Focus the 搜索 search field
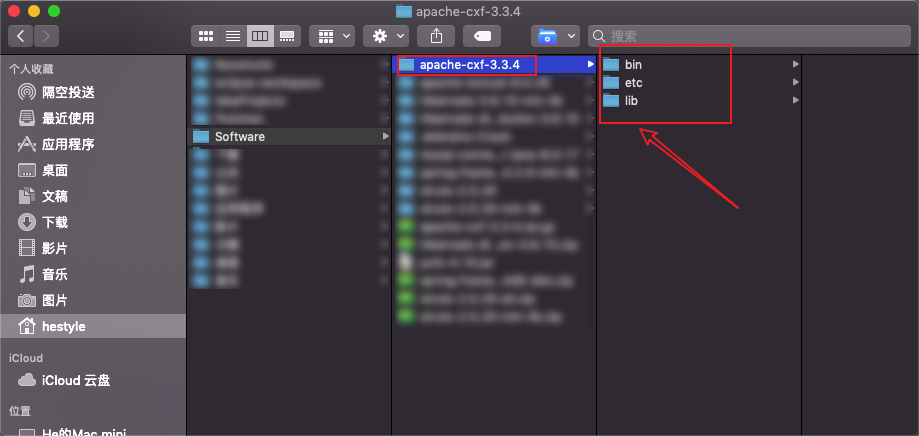This screenshot has width=919, height=436. [x=750, y=36]
